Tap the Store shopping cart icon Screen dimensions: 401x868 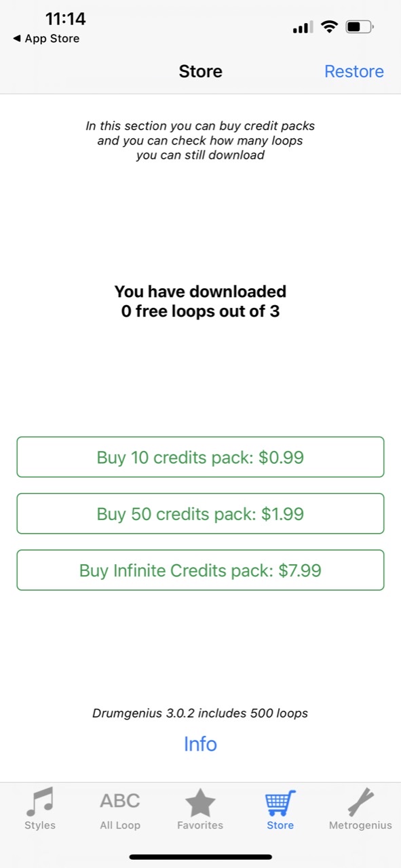(280, 802)
